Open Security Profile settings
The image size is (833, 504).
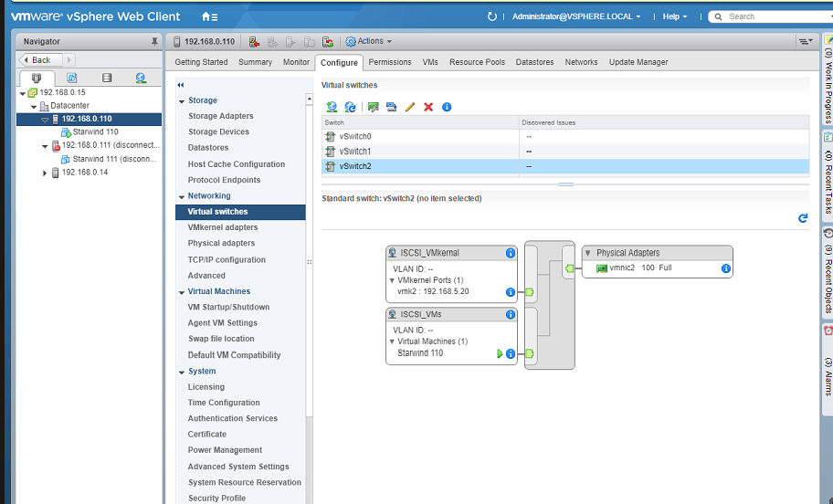click(216, 499)
